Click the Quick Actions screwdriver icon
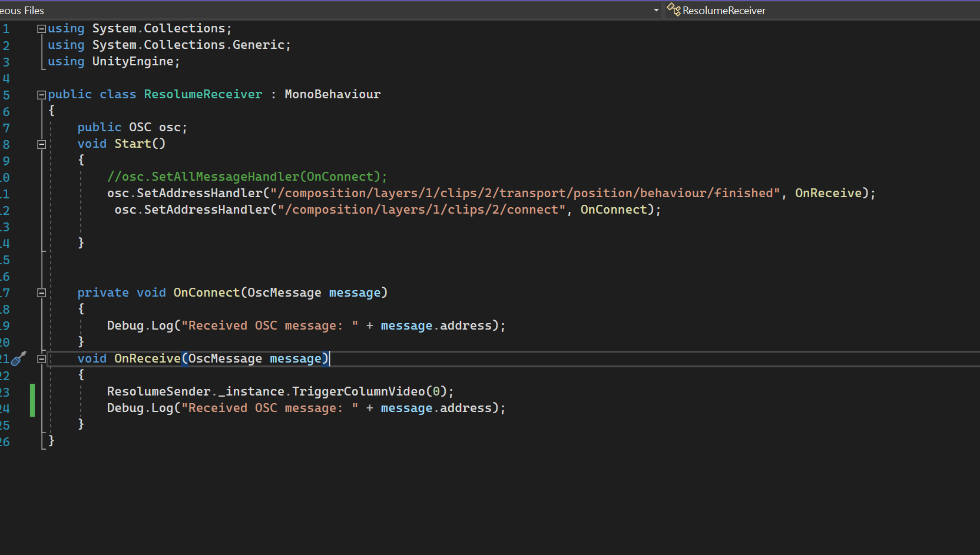Screen dimensions: 980x555 (19, 358)
